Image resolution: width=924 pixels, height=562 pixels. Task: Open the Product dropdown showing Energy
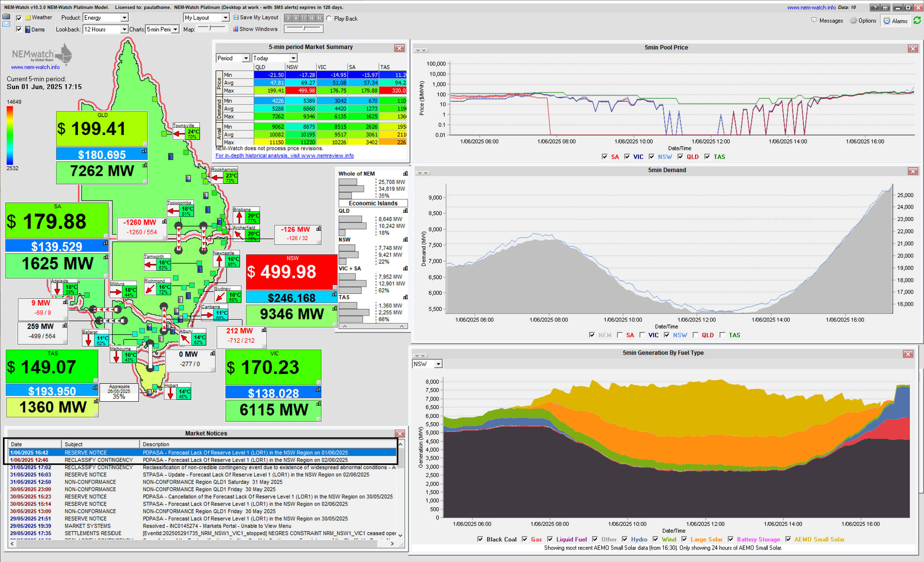[x=106, y=18]
